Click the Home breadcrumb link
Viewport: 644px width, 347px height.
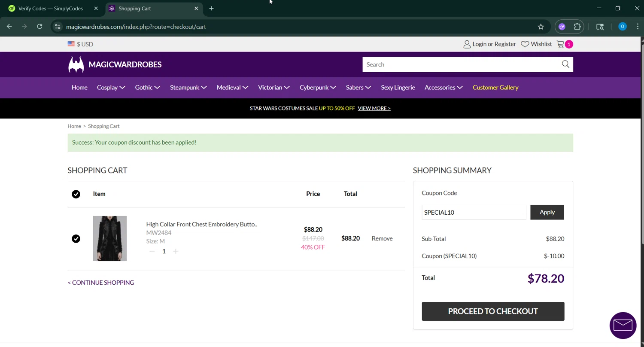coord(74,126)
